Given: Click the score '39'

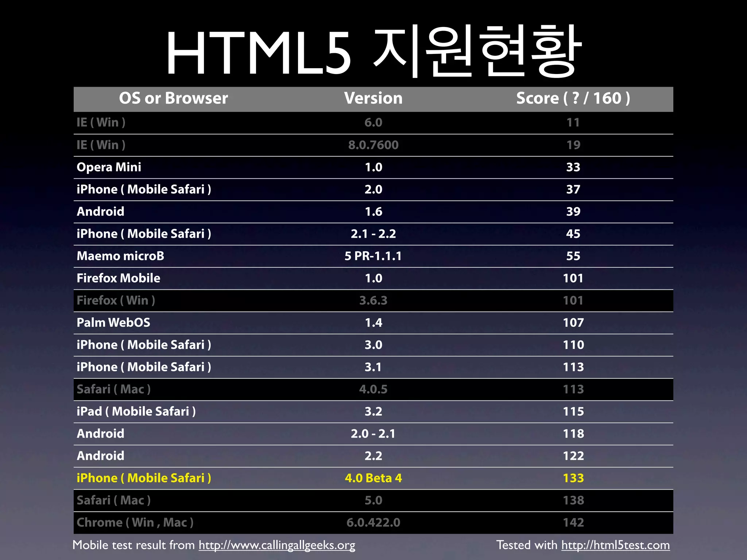Looking at the screenshot, I should tap(573, 211).
